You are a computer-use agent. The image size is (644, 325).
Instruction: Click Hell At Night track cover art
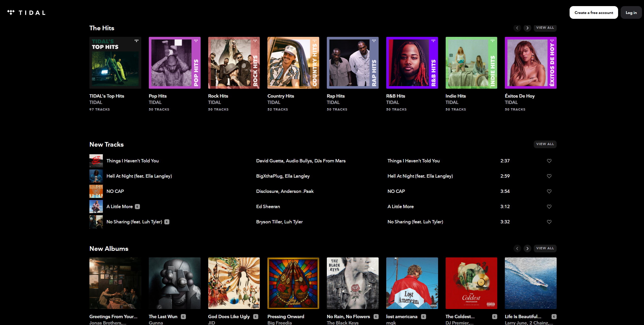tap(96, 176)
